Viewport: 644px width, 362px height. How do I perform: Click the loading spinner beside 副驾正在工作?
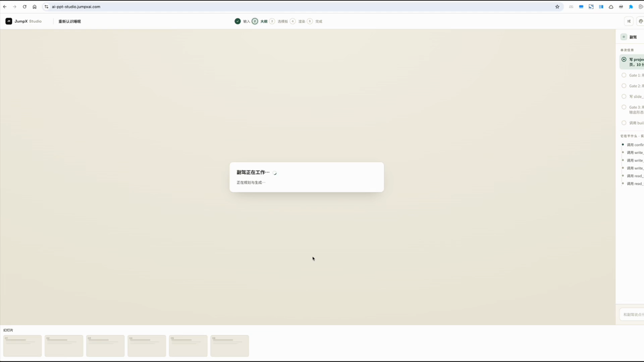pyautogui.click(x=275, y=173)
